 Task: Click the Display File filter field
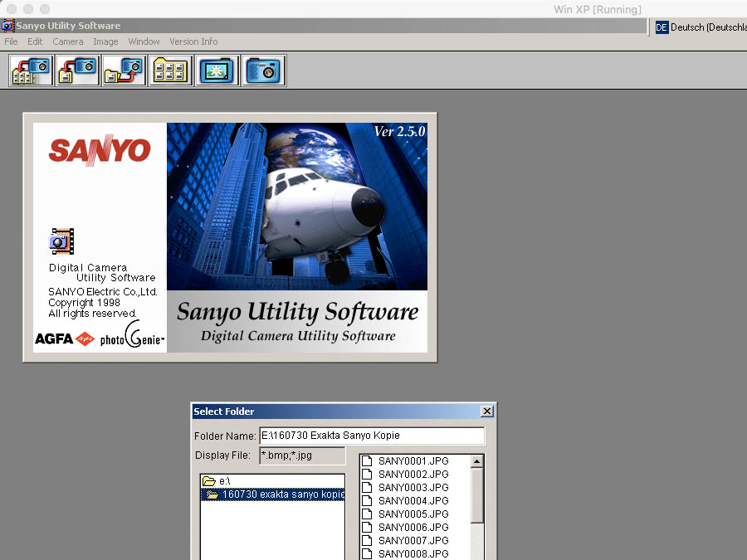click(x=302, y=455)
